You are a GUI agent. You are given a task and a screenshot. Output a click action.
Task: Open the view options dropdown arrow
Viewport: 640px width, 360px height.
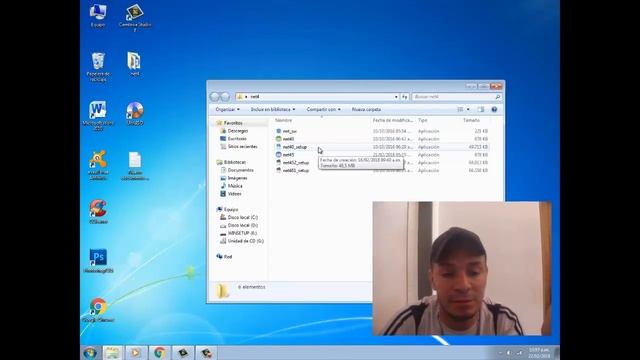click(x=468, y=109)
